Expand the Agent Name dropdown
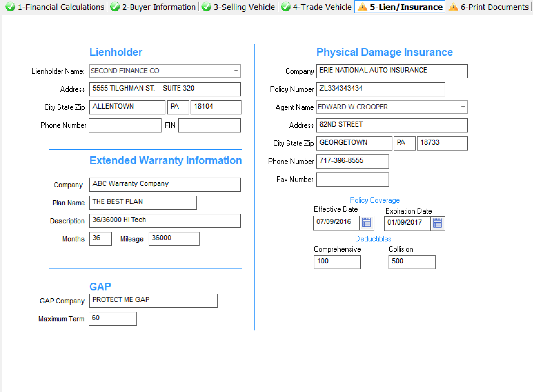 coord(463,107)
